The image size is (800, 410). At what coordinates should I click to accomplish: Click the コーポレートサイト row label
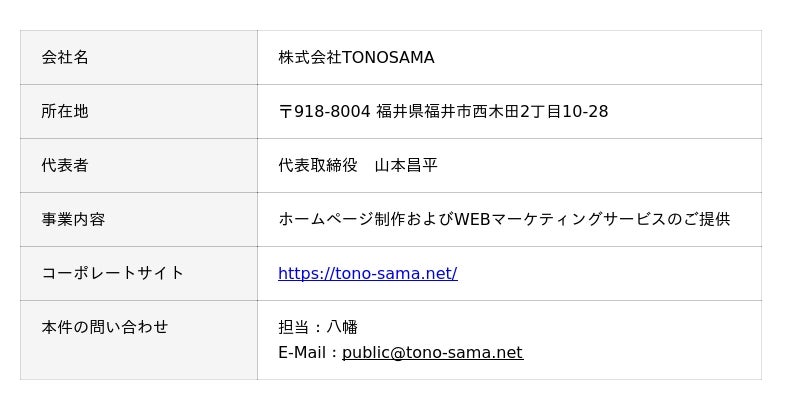point(113,273)
